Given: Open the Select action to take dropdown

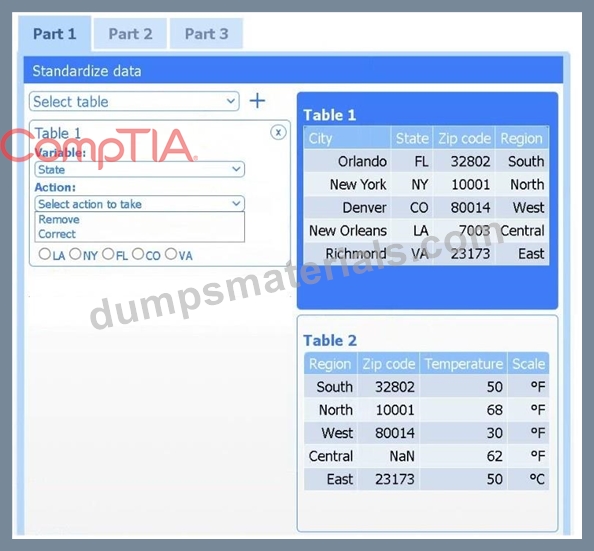Looking at the screenshot, I should [139, 204].
